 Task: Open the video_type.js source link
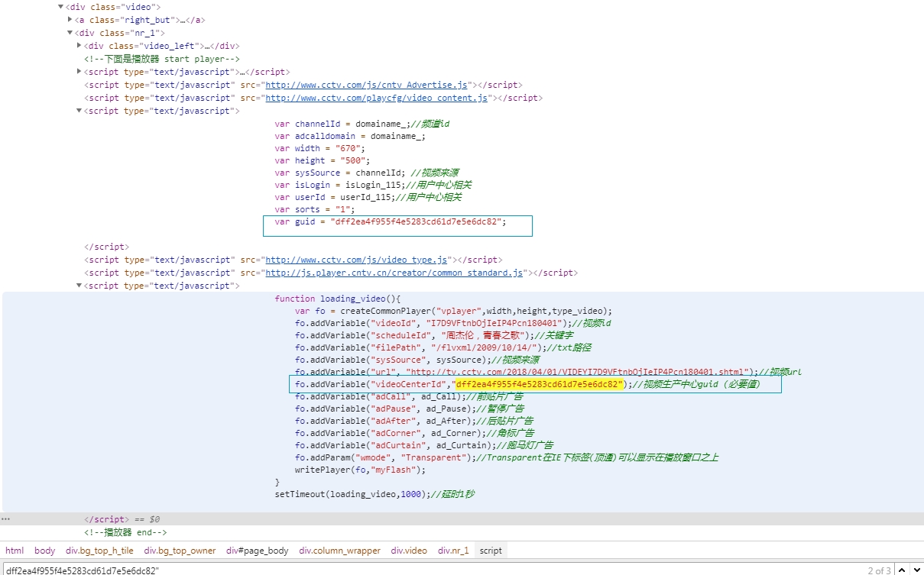coord(356,260)
